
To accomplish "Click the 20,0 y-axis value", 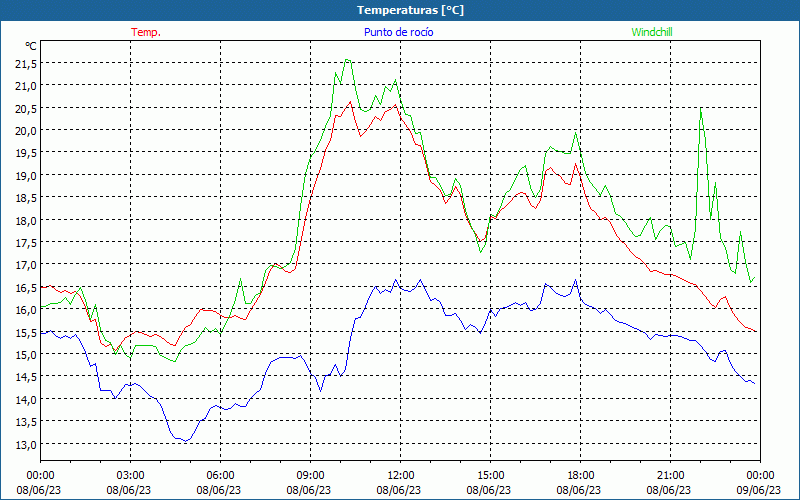I will pos(27,131).
